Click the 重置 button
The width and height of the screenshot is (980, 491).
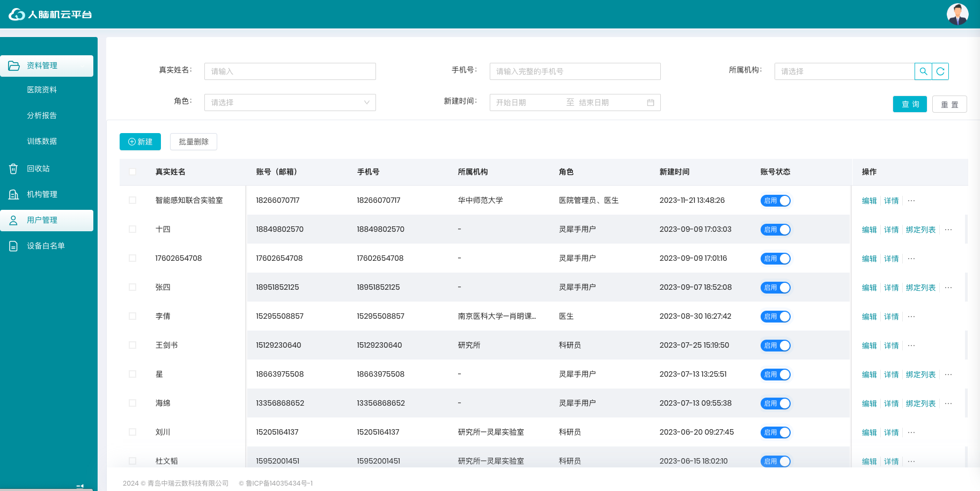pos(949,104)
